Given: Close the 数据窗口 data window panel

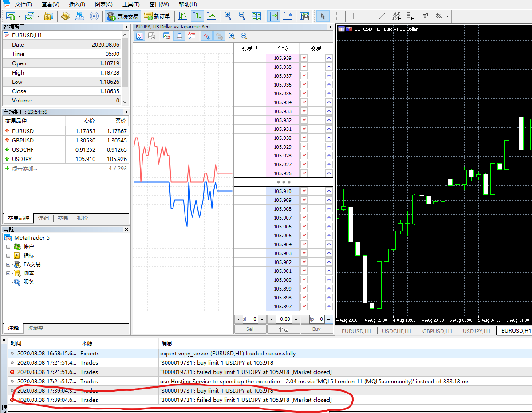Looking at the screenshot, I should [x=126, y=27].
